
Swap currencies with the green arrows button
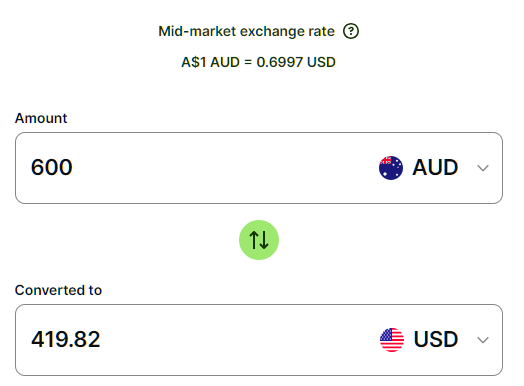pos(259,240)
